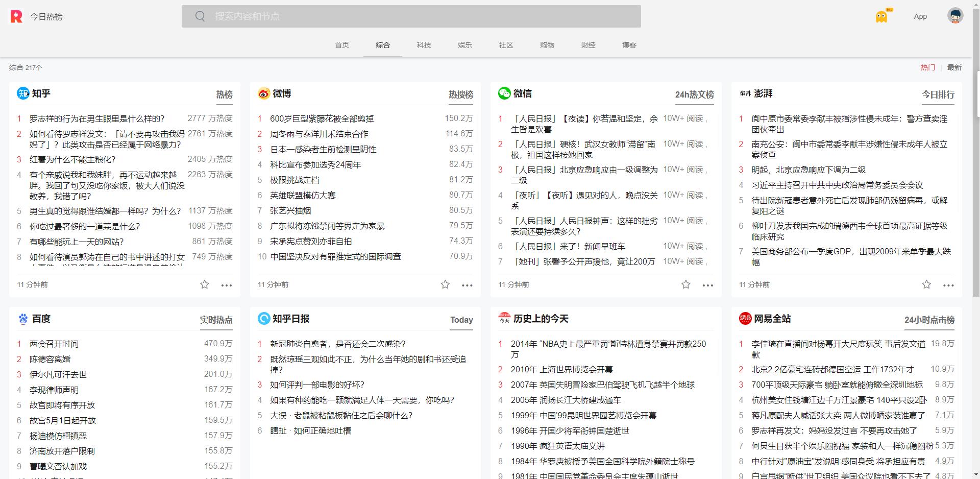
Task: Open the App download link
Action: tap(920, 16)
